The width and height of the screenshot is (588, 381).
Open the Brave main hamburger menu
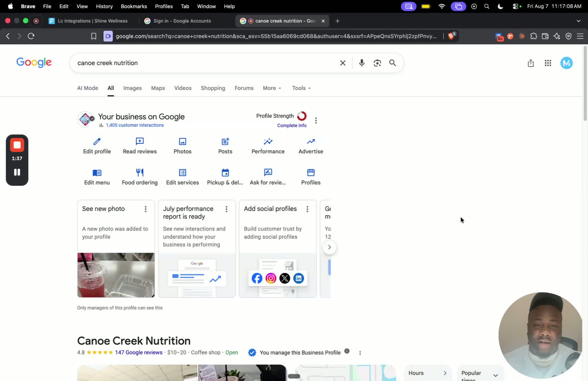coord(580,36)
